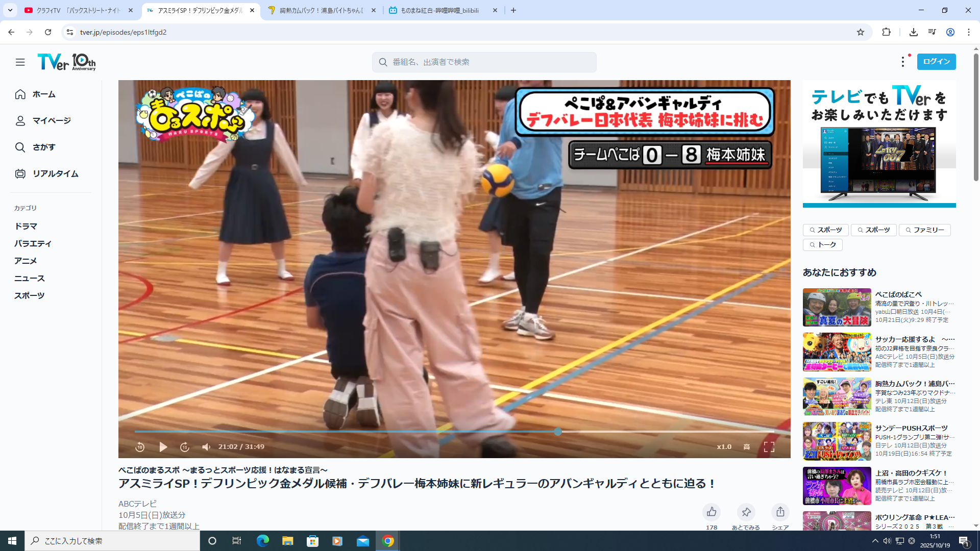This screenshot has width=980, height=551.
Task: Click the video progress bar handle
Action: 558,432
